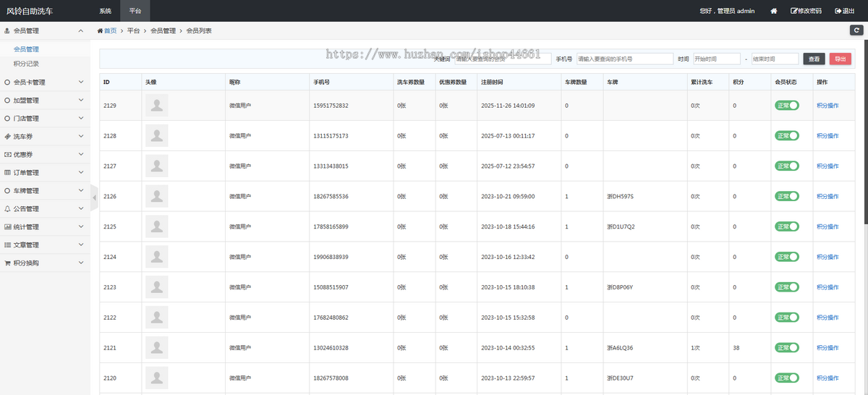Click the 修改密码 edit icon
Viewport: 868px width, 395px height.
pyautogui.click(x=794, y=11)
